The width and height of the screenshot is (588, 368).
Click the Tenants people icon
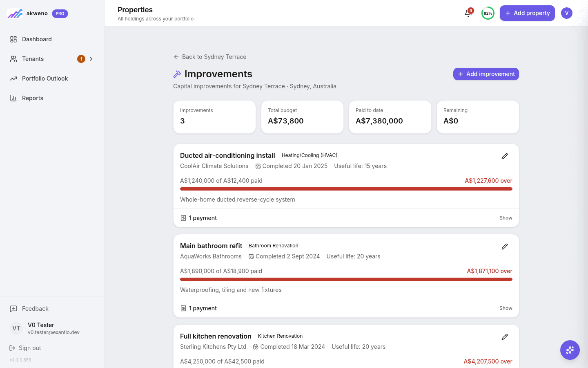(13, 59)
